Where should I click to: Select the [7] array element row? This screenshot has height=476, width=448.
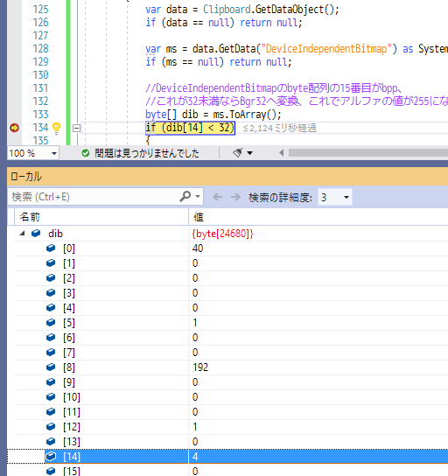tap(231, 353)
